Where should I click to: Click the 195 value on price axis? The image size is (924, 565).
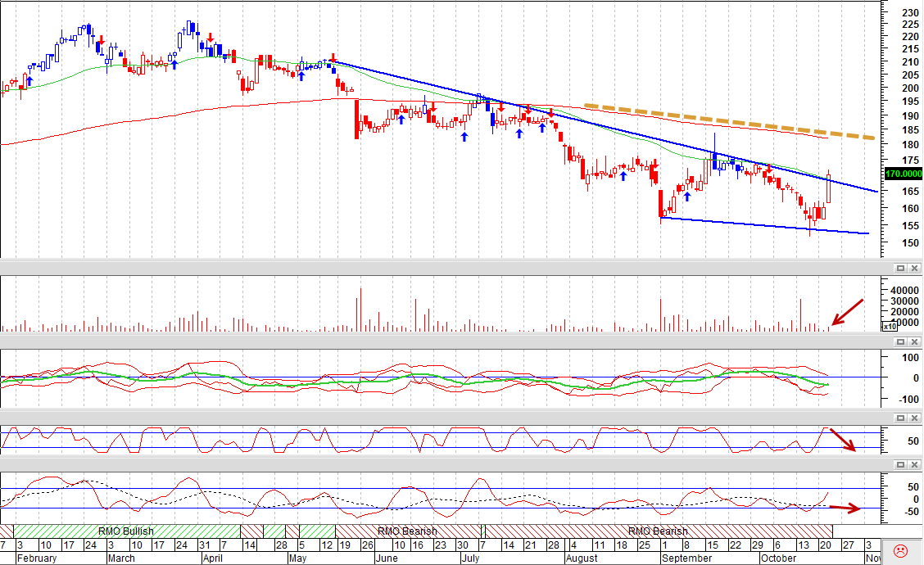click(910, 102)
